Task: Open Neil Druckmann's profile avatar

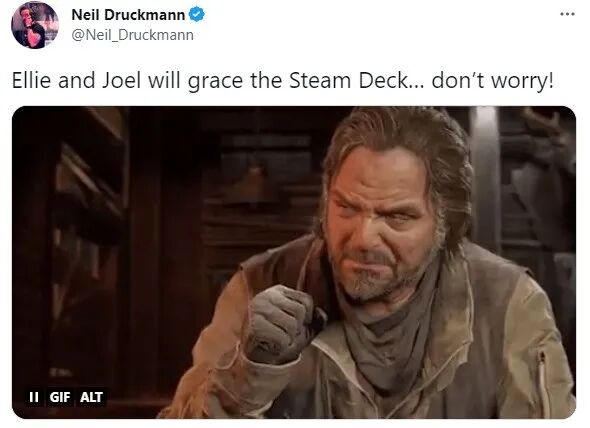Action: 35,25
